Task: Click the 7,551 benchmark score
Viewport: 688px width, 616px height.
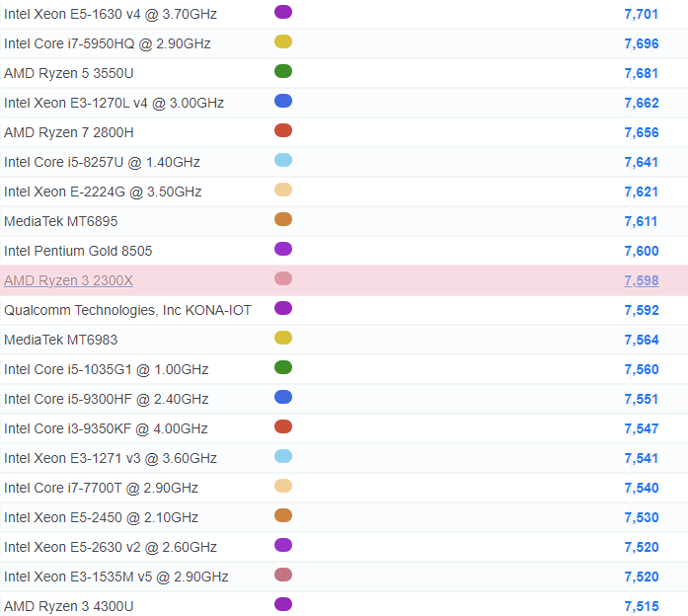Action: pyautogui.click(x=642, y=399)
